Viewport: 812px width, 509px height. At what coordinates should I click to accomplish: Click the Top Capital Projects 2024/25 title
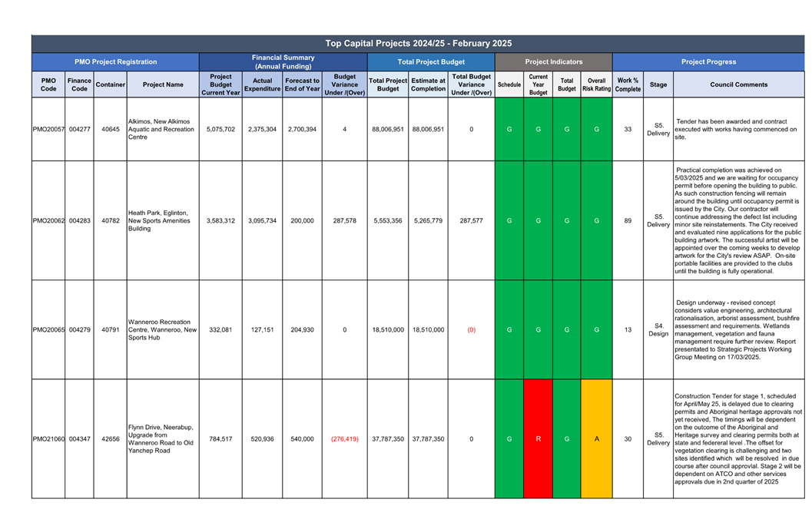(x=418, y=44)
